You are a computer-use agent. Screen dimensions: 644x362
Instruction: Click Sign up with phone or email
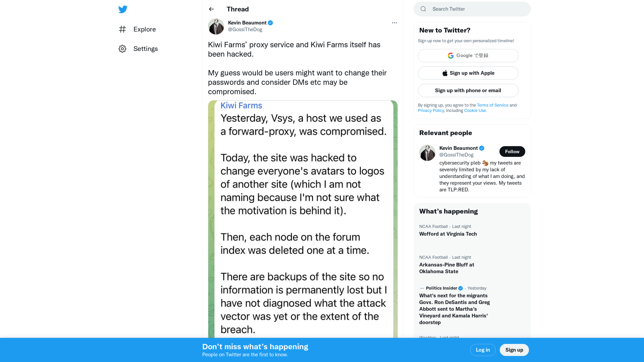(468, 90)
